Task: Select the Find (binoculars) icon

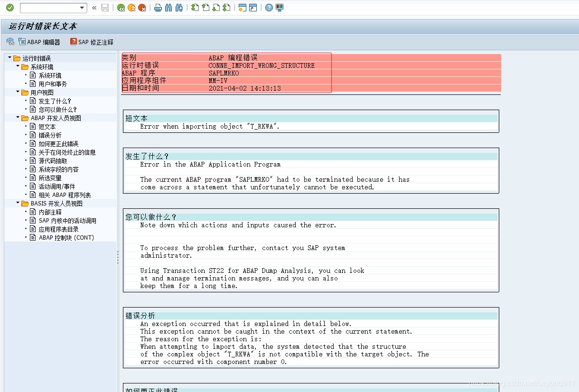Action: [x=168, y=8]
